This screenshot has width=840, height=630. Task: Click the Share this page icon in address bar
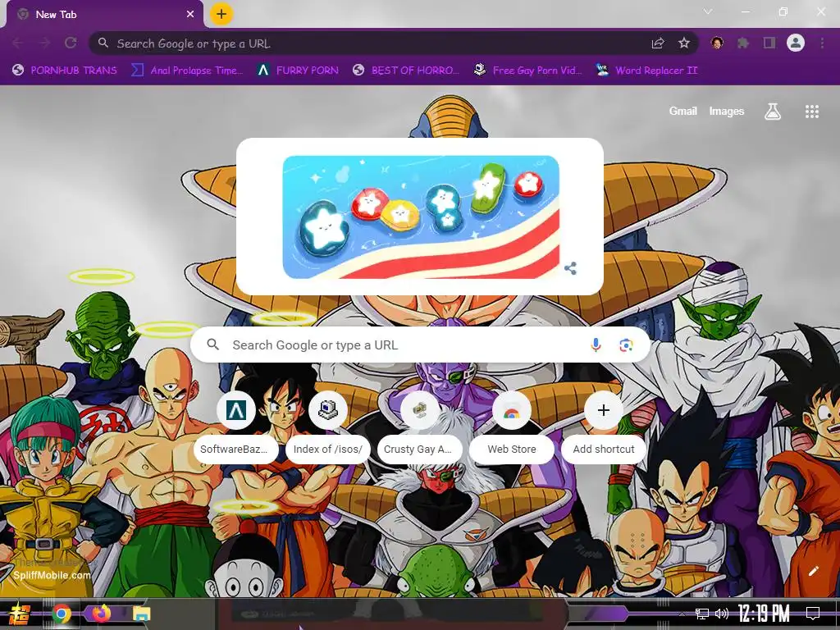point(658,43)
